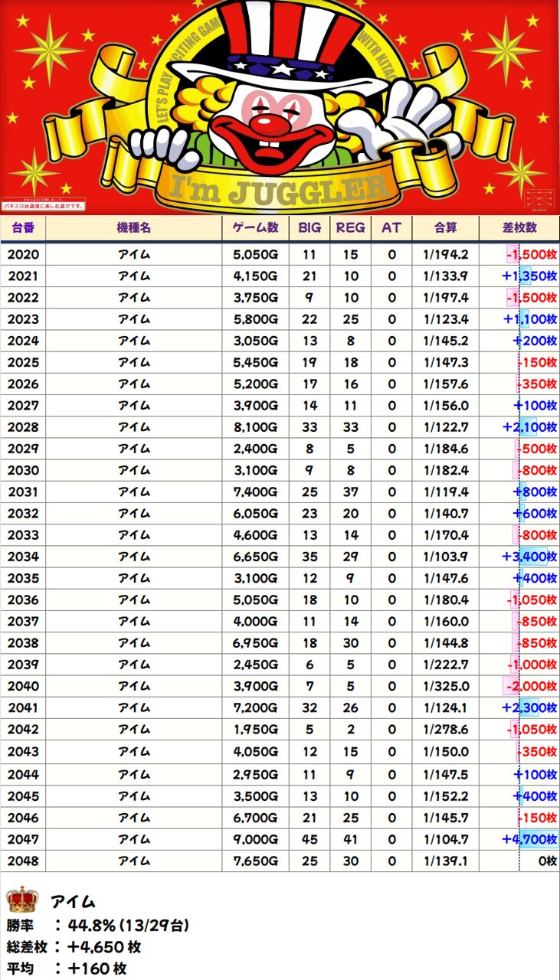Click combined rate 1/325.0

pos(445,687)
